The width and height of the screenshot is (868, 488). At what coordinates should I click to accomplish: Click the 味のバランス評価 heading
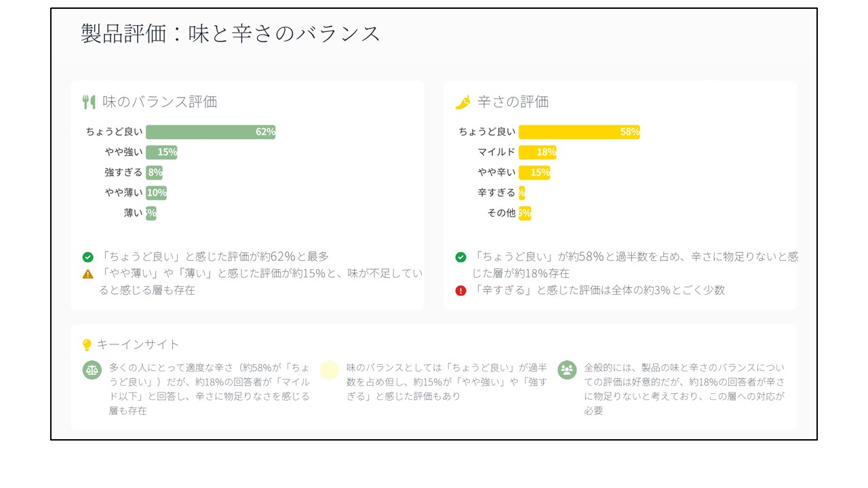[x=159, y=102]
